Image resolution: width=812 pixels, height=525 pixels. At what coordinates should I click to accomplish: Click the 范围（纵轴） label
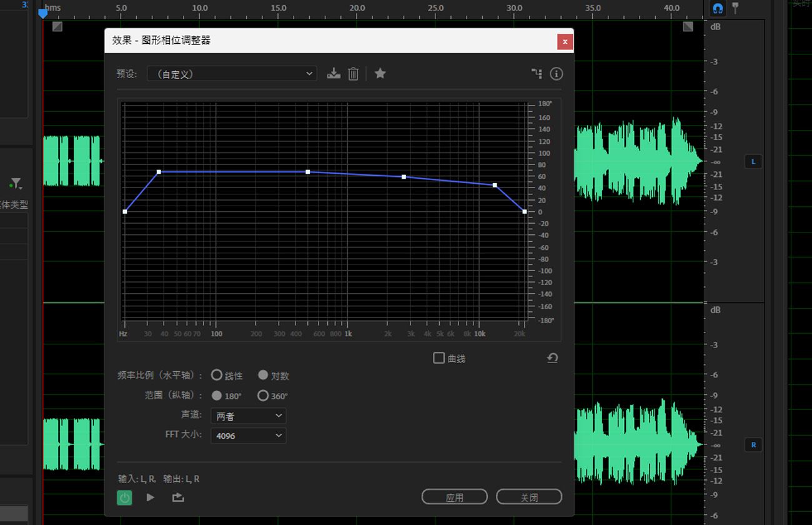[x=174, y=396]
